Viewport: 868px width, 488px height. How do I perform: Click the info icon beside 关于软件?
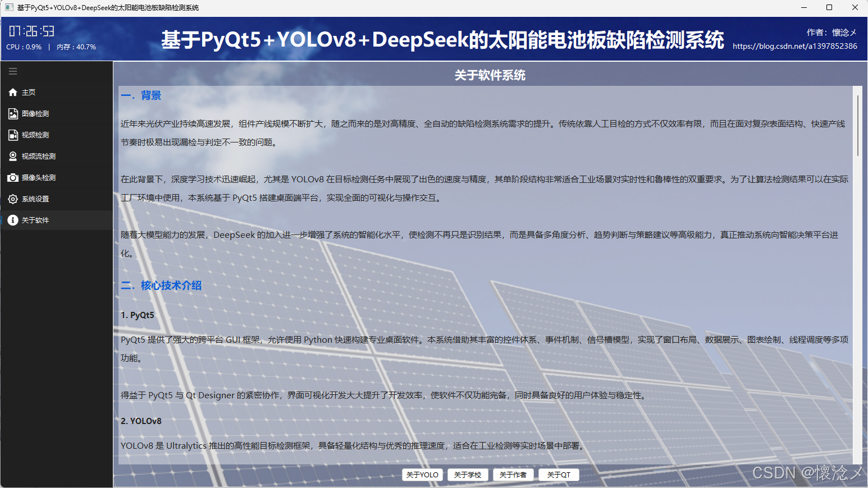(13, 220)
